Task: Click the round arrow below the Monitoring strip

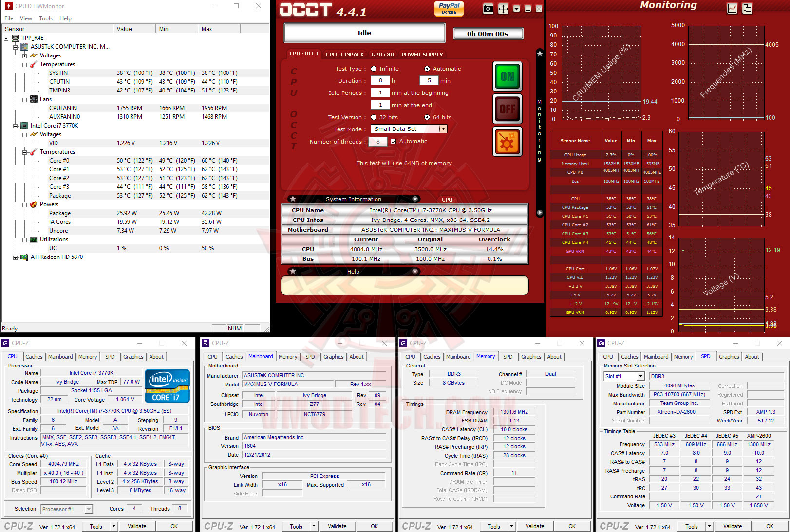Action: tap(540, 213)
